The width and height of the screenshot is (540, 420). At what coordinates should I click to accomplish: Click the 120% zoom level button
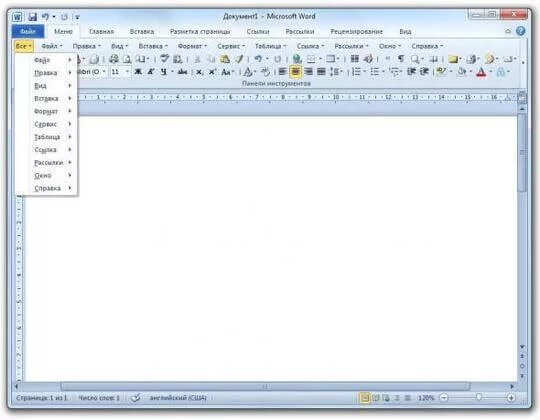(426, 398)
